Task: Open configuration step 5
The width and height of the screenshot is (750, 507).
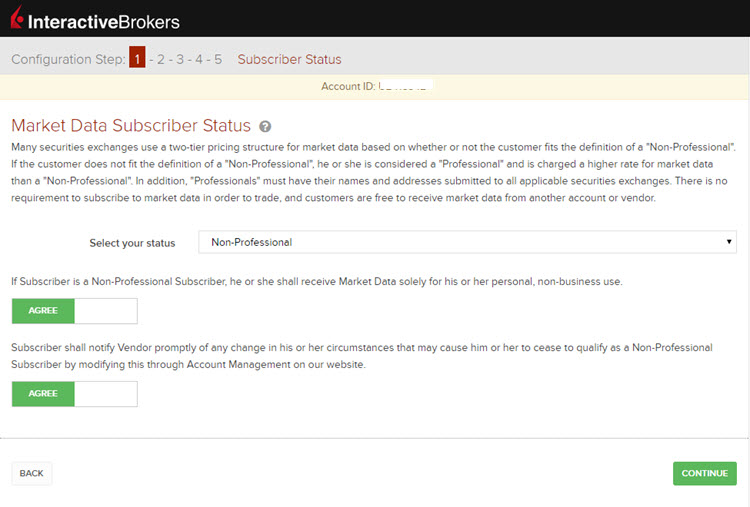Action: pyautogui.click(x=218, y=59)
